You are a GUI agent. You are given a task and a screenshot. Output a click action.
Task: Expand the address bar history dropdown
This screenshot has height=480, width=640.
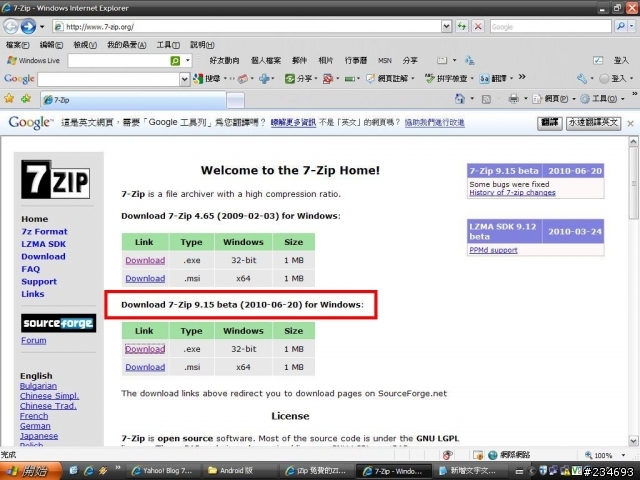(x=446, y=27)
